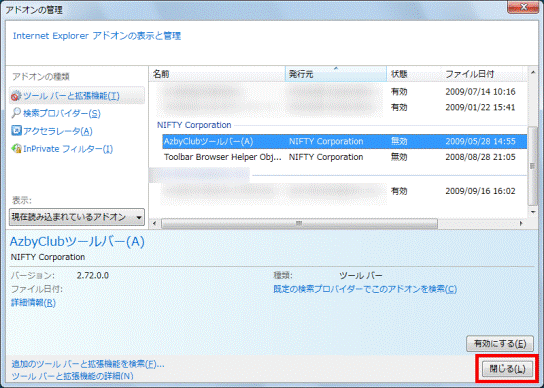Select 検索プロバイダー(S) category
This screenshot has height=388, width=544.
click(x=62, y=113)
